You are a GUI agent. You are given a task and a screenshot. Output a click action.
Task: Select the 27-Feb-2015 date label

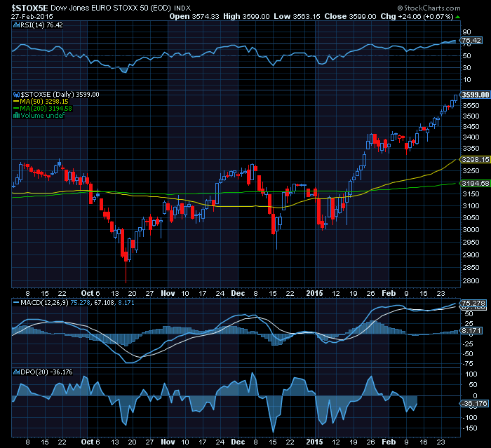click(32, 17)
